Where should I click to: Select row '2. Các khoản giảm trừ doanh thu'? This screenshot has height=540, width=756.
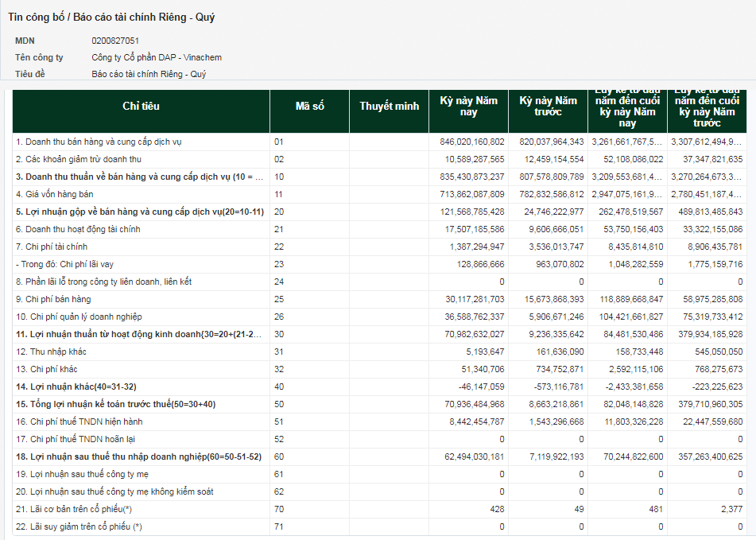coord(379,159)
